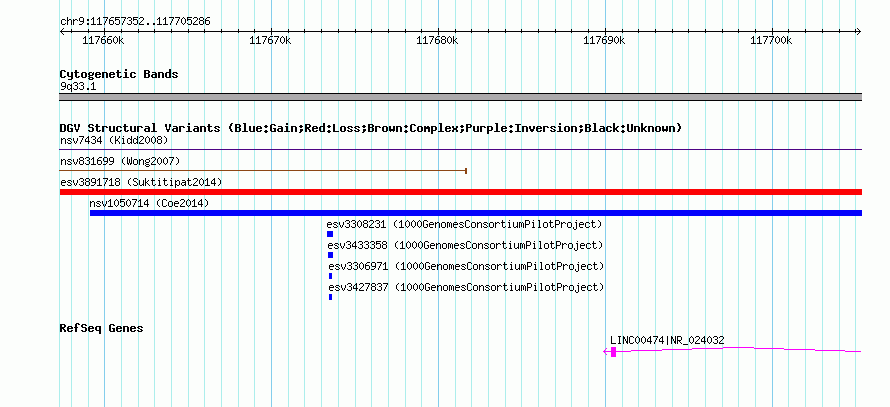
Task: Click the esv3308231 variant label
Action: click(464, 224)
